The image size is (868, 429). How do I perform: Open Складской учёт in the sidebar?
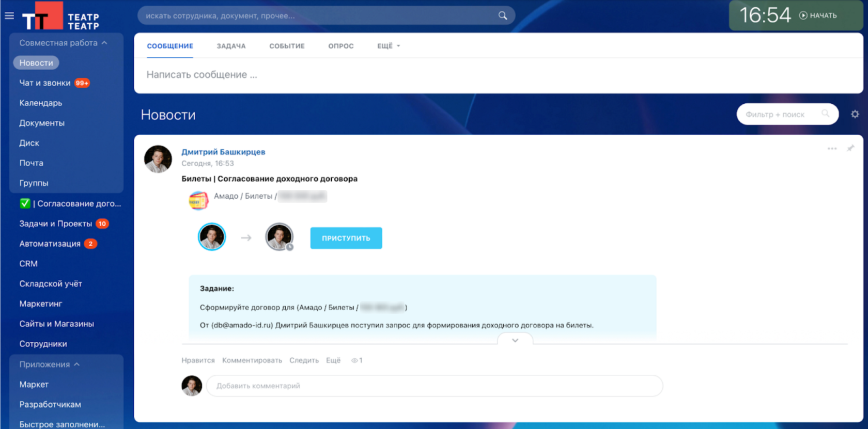pos(51,283)
